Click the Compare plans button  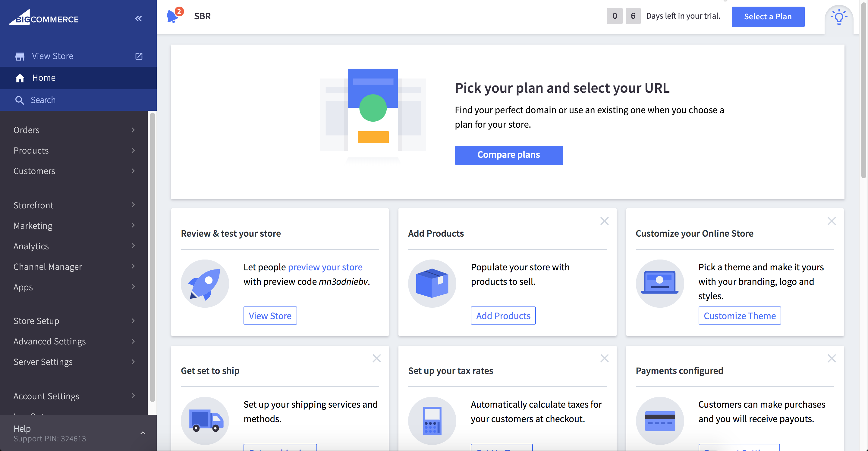pos(508,155)
